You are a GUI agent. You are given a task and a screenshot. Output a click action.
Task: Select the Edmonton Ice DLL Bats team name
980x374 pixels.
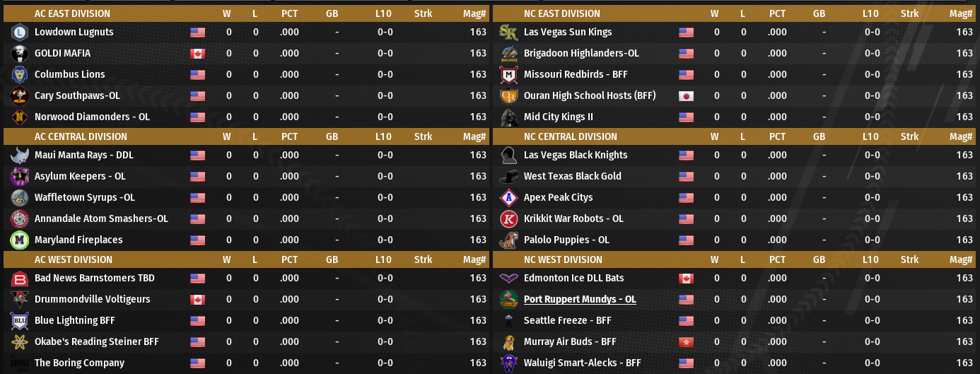click(573, 278)
